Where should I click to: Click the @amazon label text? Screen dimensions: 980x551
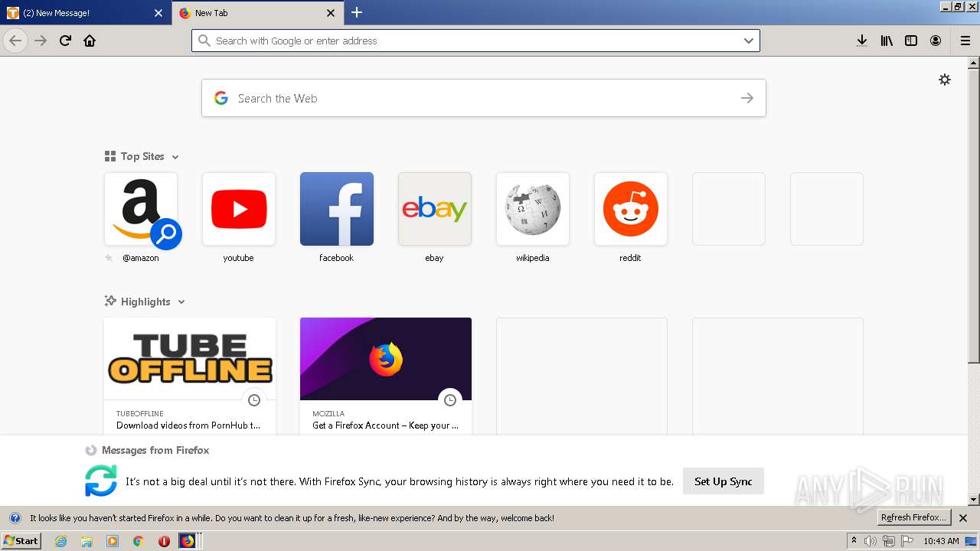141,258
